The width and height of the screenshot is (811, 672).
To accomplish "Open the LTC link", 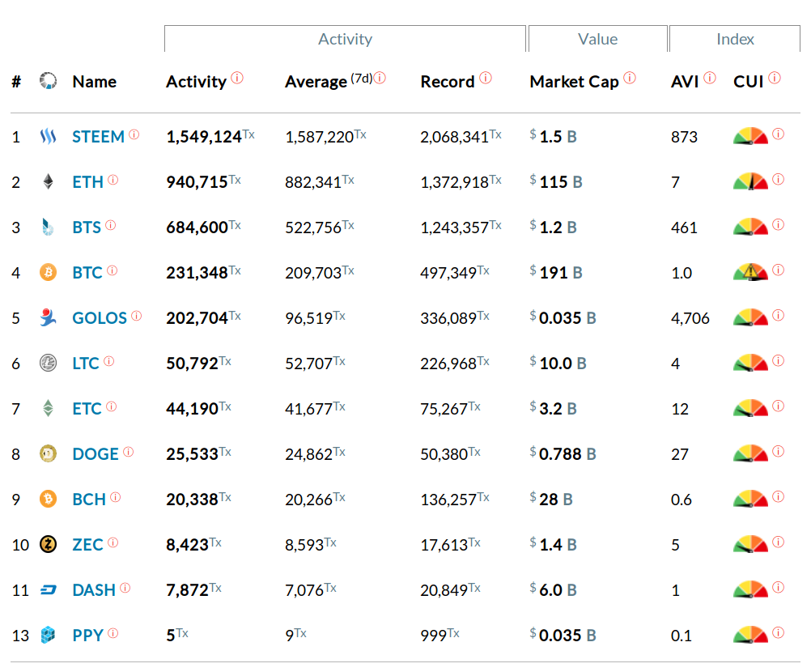I will click(86, 364).
